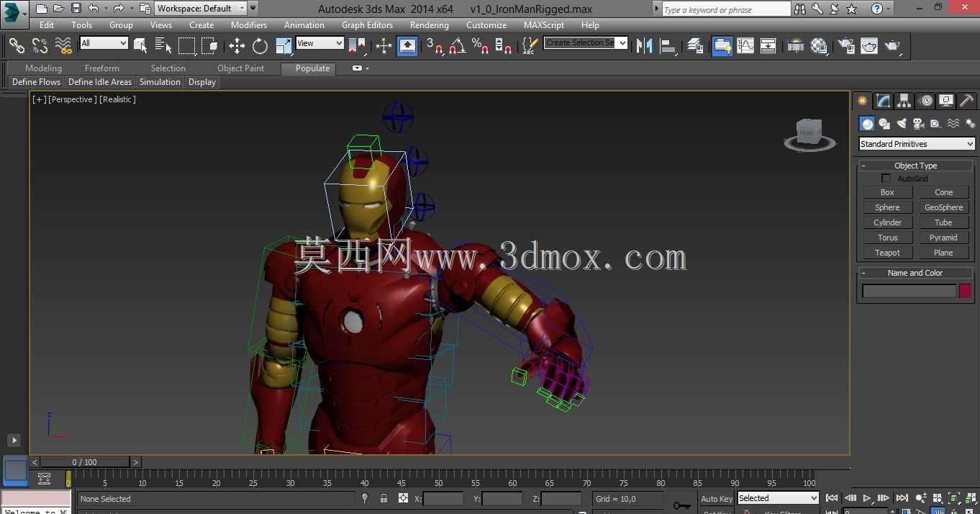Choose the Unlink Selection tool
The image size is (980, 514).
tap(40, 46)
